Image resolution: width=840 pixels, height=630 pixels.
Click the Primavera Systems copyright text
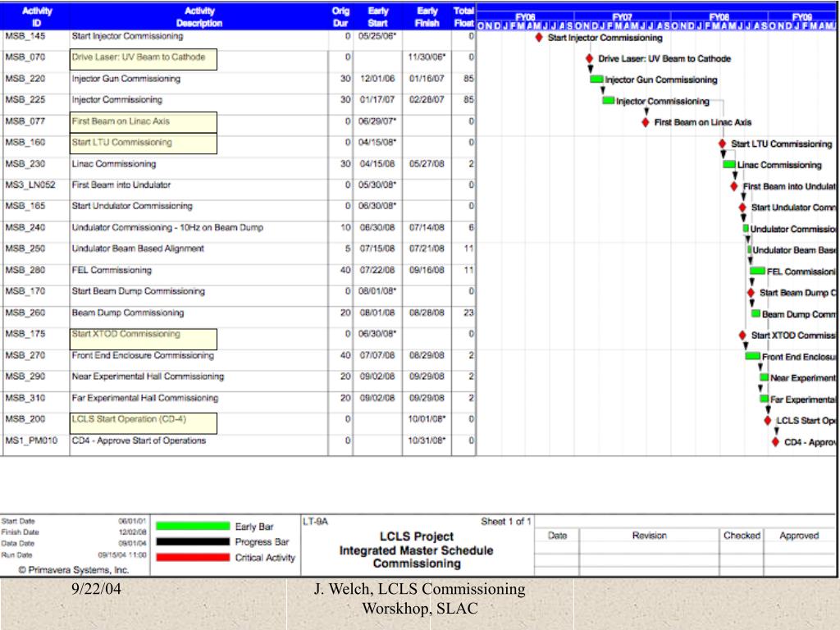pos(73,569)
